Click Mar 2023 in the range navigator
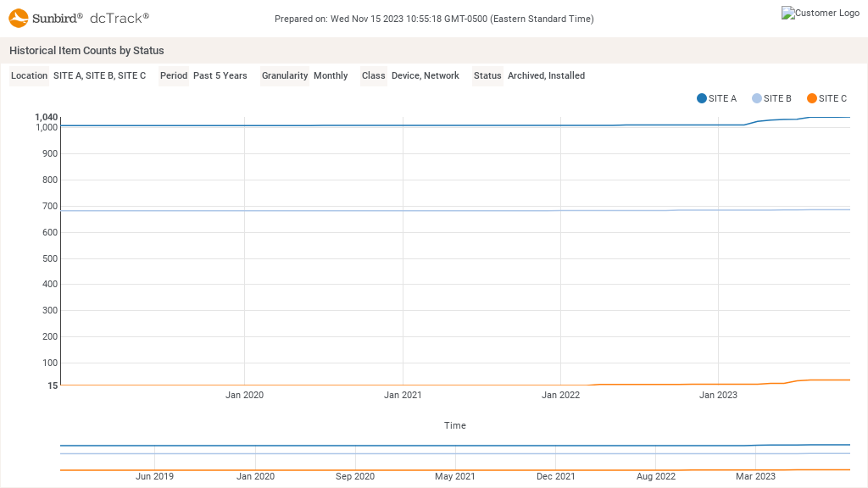 [x=755, y=476]
